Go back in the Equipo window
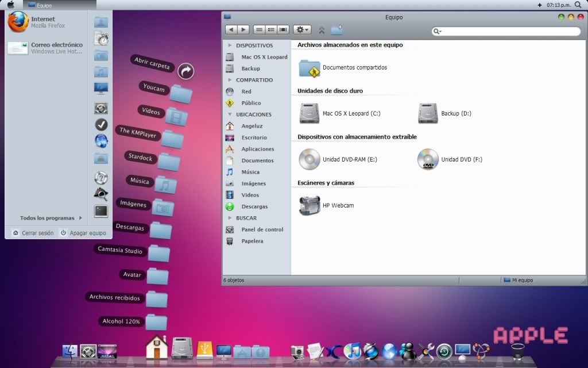The image size is (588, 368). [231, 30]
